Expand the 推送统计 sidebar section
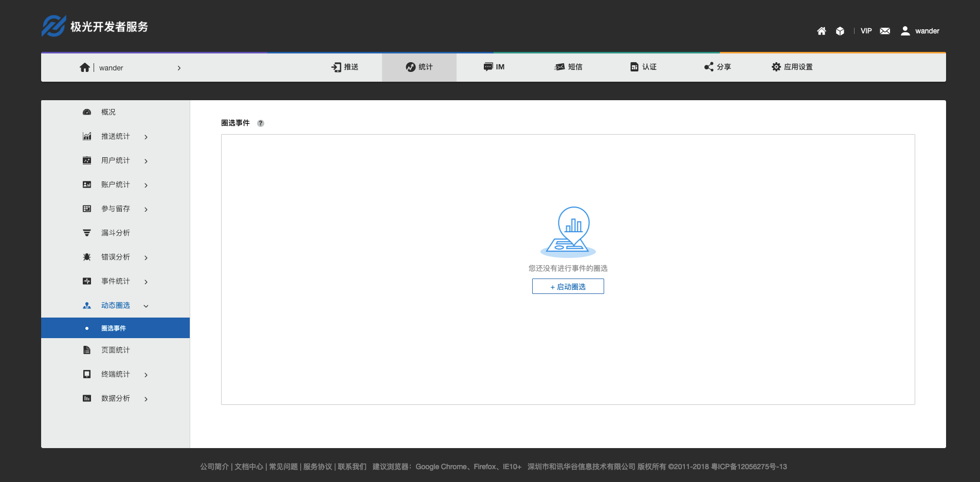Screen dimensions: 980x482 [146, 137]
